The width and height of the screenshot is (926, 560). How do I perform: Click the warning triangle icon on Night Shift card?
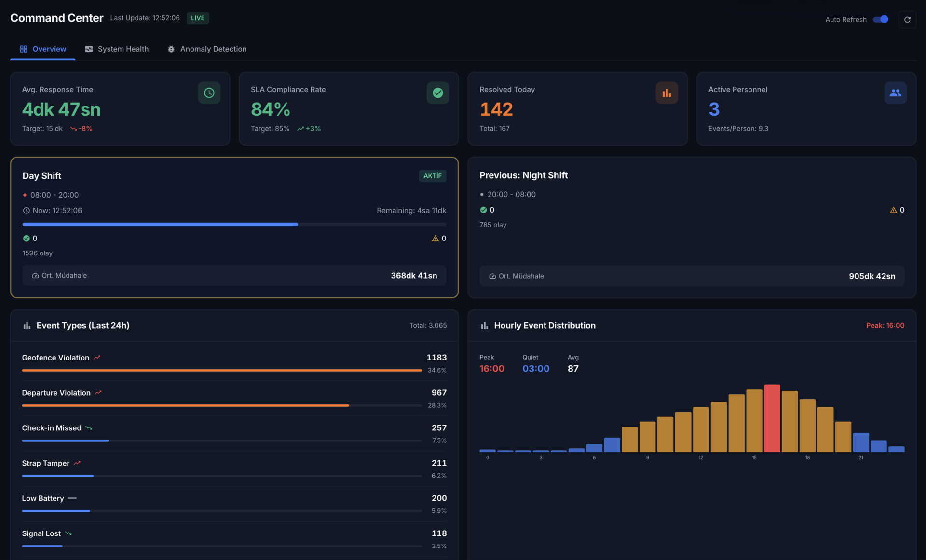pos(893,210)
